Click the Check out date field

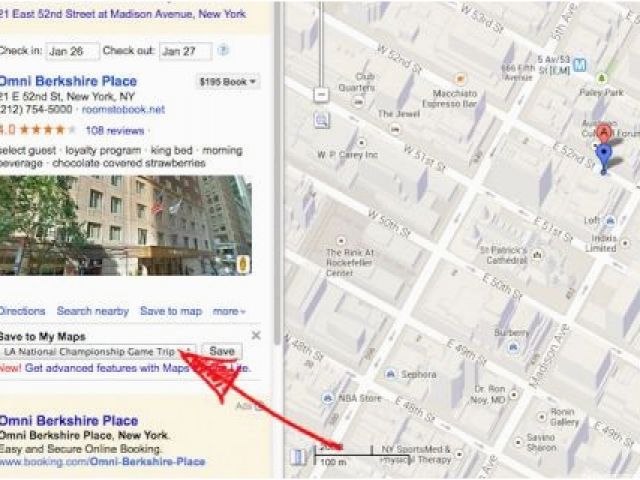186,51
